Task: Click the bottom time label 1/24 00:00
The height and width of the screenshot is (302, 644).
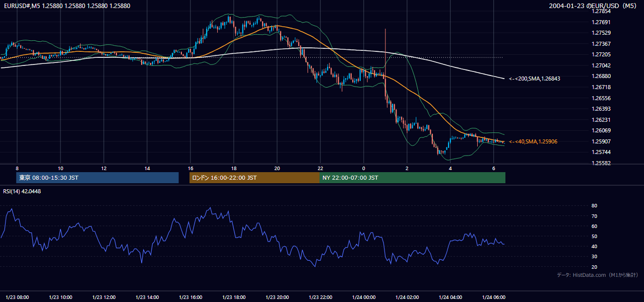Action: coord(364,297)
